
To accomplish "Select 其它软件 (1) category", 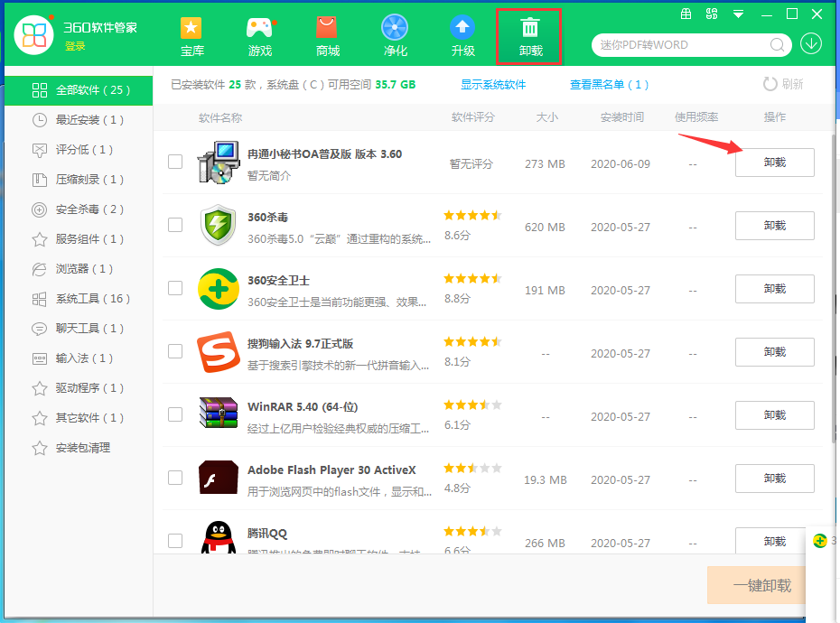I will click(79, 418).
